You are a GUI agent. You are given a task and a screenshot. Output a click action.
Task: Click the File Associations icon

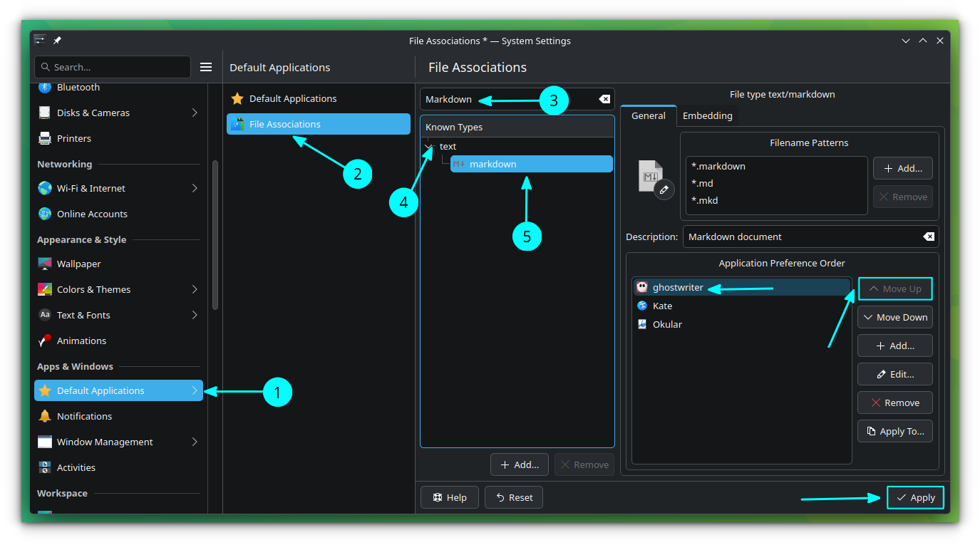(237, 124)
